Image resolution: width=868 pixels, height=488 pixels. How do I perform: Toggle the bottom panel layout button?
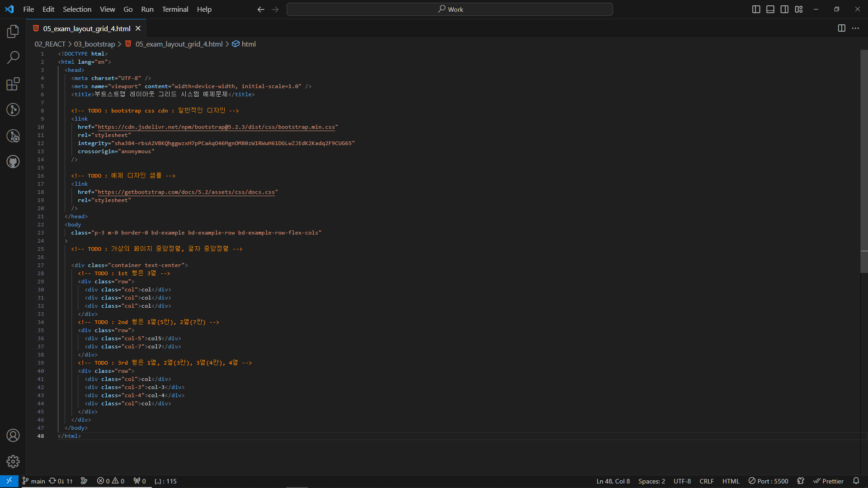point(770,9)
